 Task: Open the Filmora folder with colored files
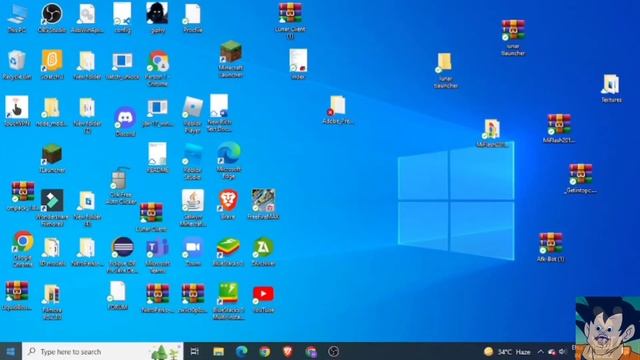coord(52,302)
